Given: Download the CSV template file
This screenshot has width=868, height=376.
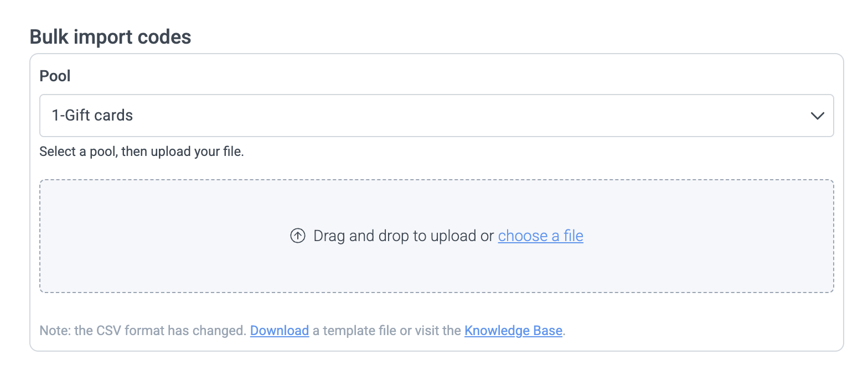Looking at the screenshot, I should point(279,331).
